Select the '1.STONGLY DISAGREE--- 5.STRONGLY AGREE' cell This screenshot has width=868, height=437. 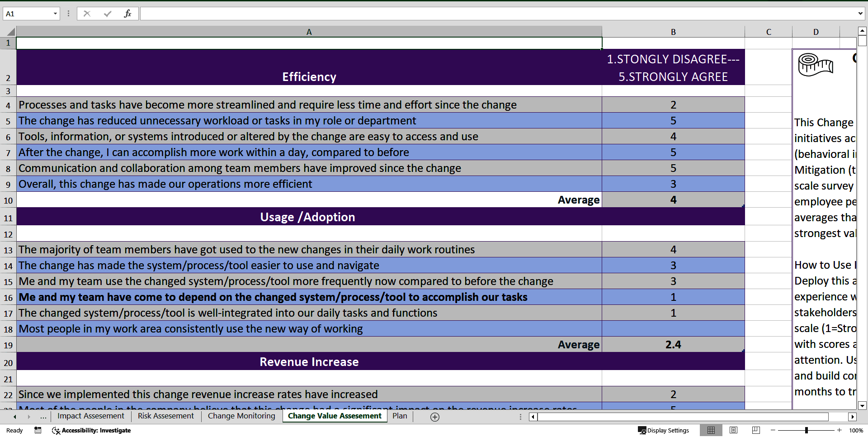pyautogui.click(x=673, y=67)
